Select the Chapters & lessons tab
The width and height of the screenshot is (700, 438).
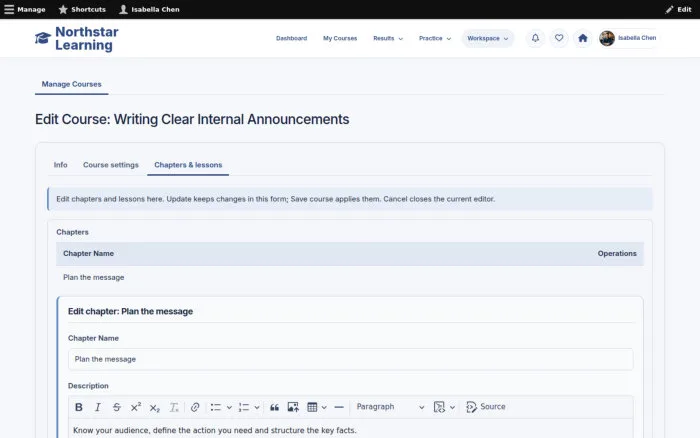(x=188, y=165)
